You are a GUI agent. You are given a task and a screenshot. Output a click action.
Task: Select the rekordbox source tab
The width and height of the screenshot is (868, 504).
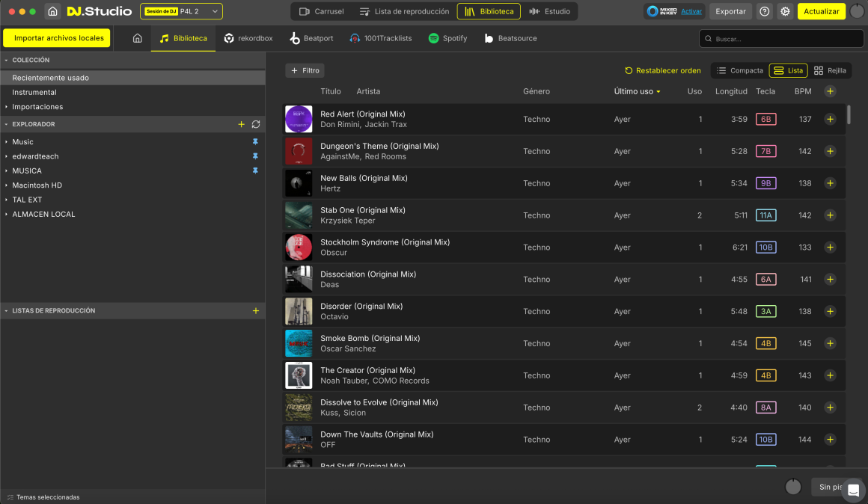point(248,38)
